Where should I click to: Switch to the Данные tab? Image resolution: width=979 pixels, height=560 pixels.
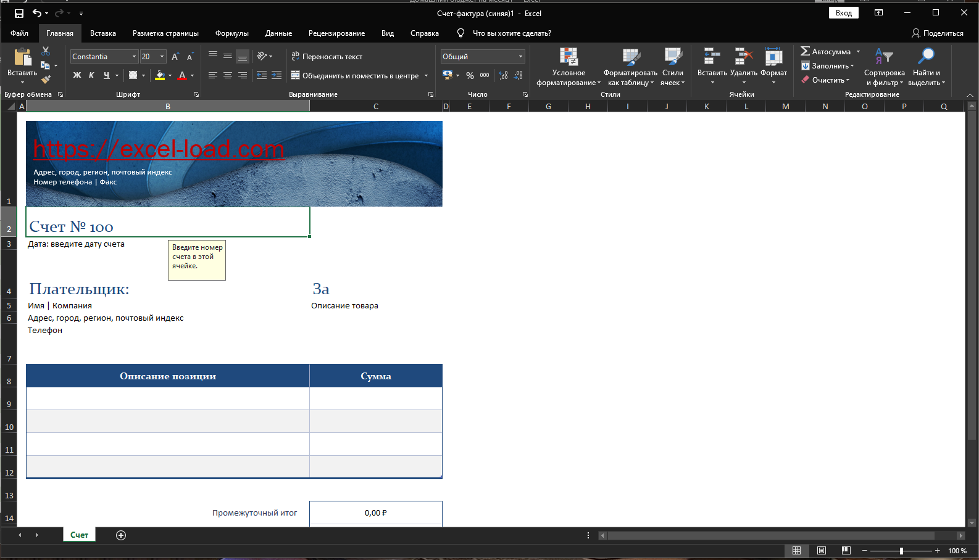tap(278, 33)
